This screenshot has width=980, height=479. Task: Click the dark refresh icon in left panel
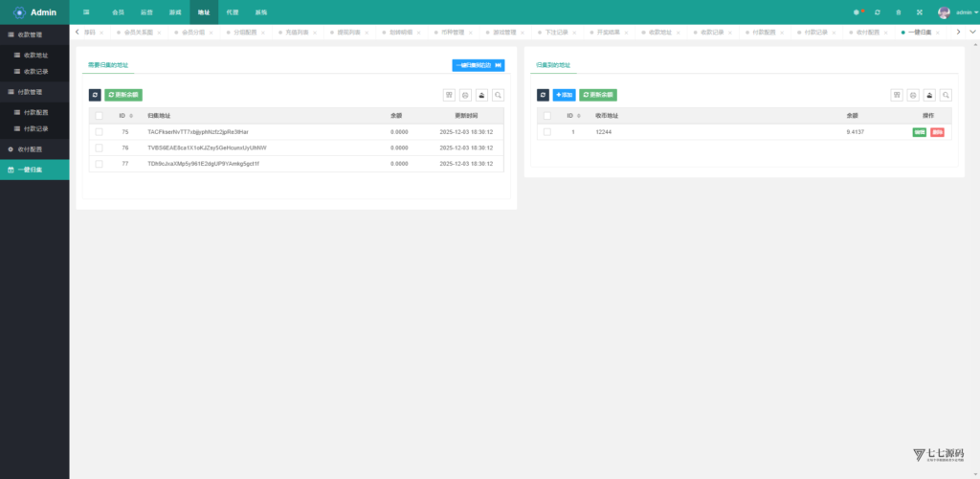(95, 95)
